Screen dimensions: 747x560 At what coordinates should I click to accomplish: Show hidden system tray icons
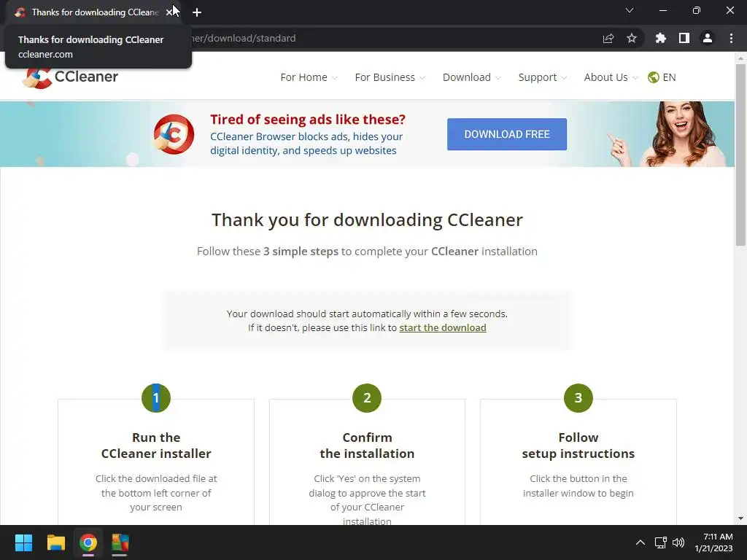click(640, 542)
